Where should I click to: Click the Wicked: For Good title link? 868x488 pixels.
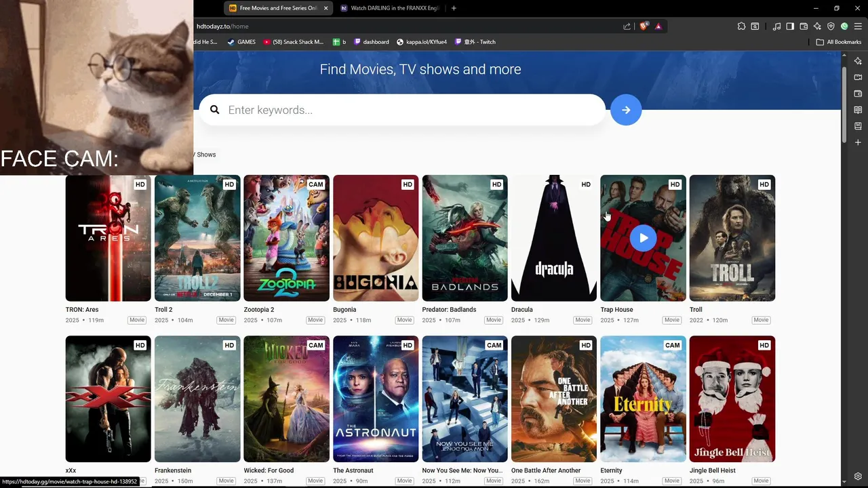tap(269, 470)
